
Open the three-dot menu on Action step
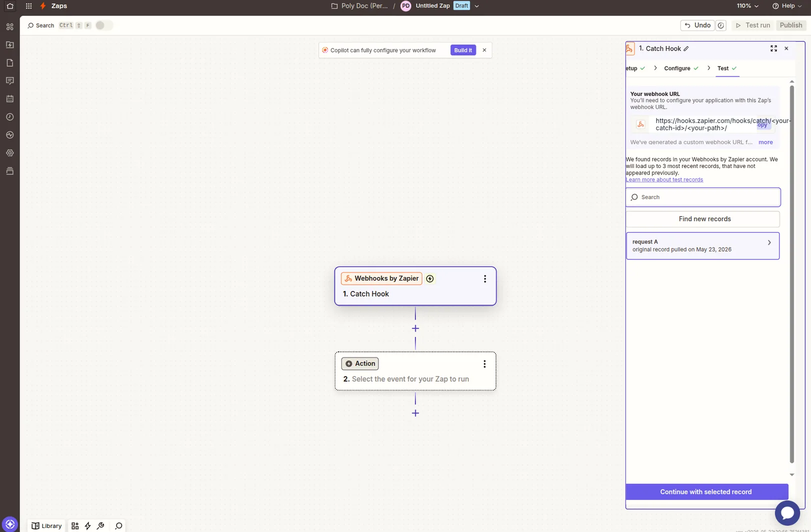click(x=484, y=364)
